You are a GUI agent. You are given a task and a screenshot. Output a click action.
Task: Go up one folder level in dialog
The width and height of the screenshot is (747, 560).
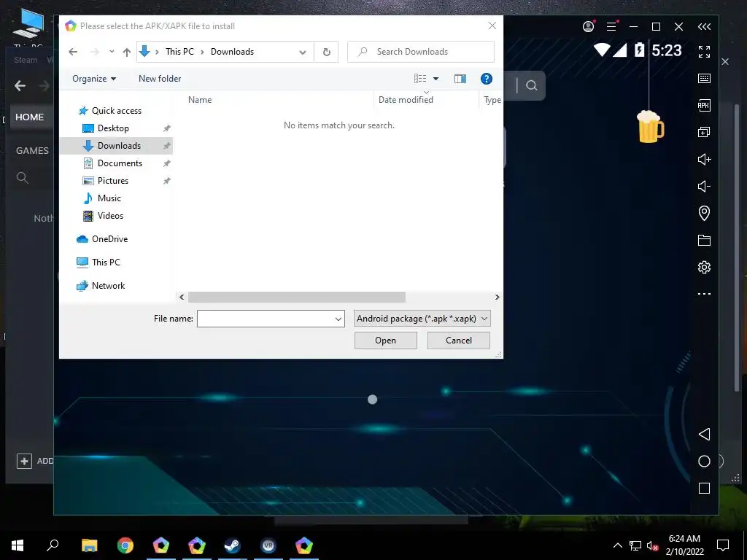(126, 52)
